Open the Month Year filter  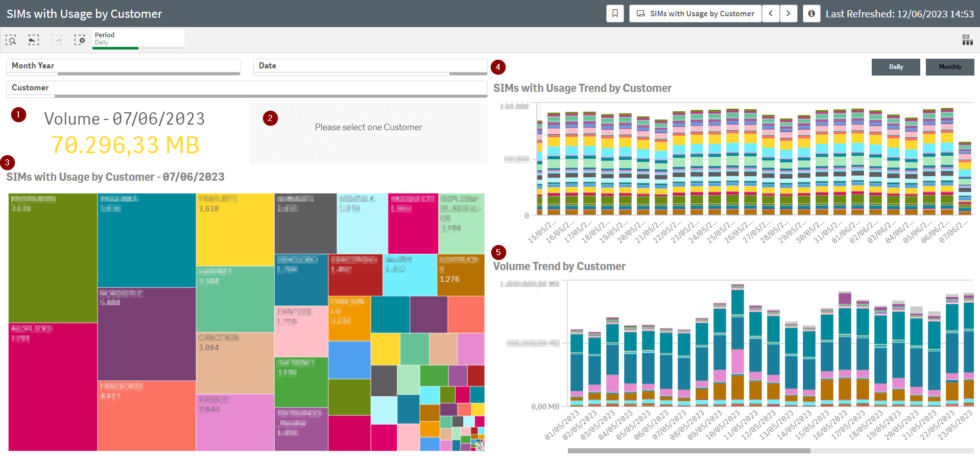click(x=123, y=66)
